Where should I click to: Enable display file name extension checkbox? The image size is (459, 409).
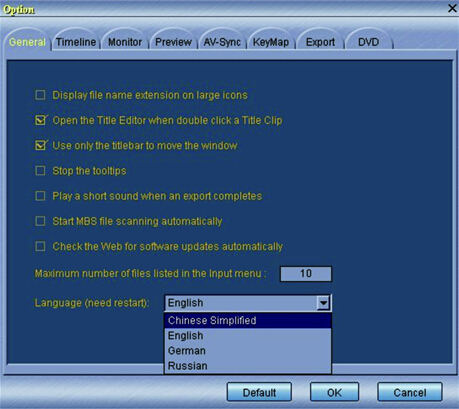coord(40,95)
